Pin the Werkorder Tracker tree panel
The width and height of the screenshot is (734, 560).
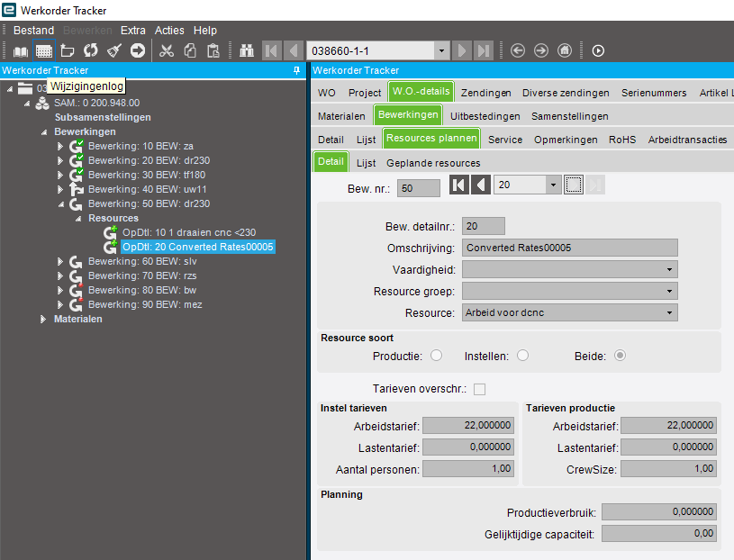(297, 70)
